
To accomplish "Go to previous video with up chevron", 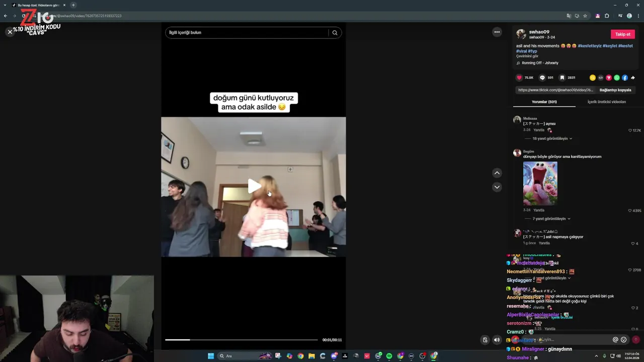I will 497,173.
